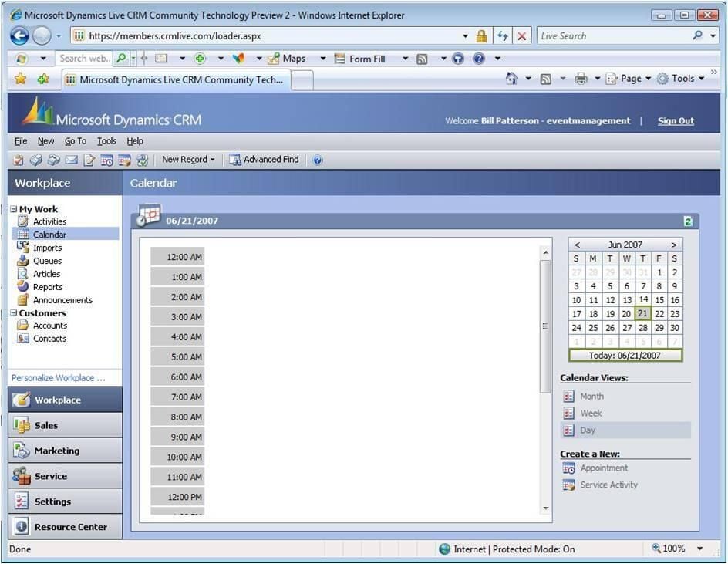The image size is (728, 564).
Task: Open Articles icon in My Work
Action: click(x=23, y=274)
